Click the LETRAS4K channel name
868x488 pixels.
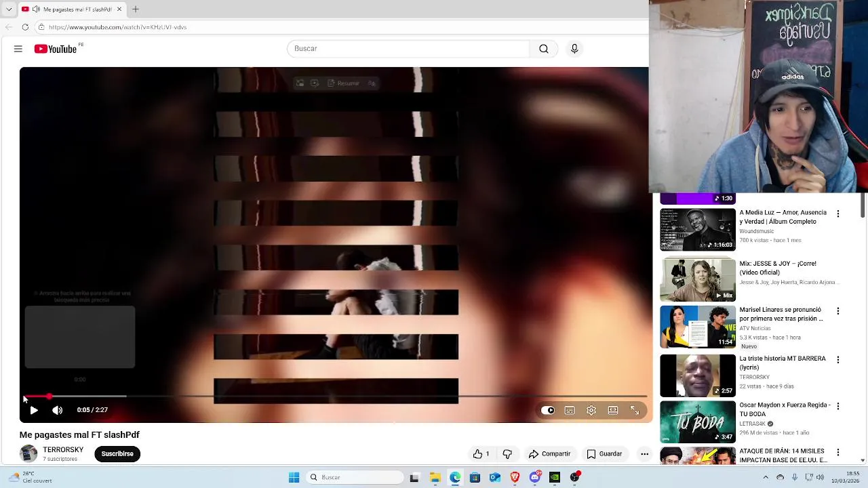tap(752, 424)
